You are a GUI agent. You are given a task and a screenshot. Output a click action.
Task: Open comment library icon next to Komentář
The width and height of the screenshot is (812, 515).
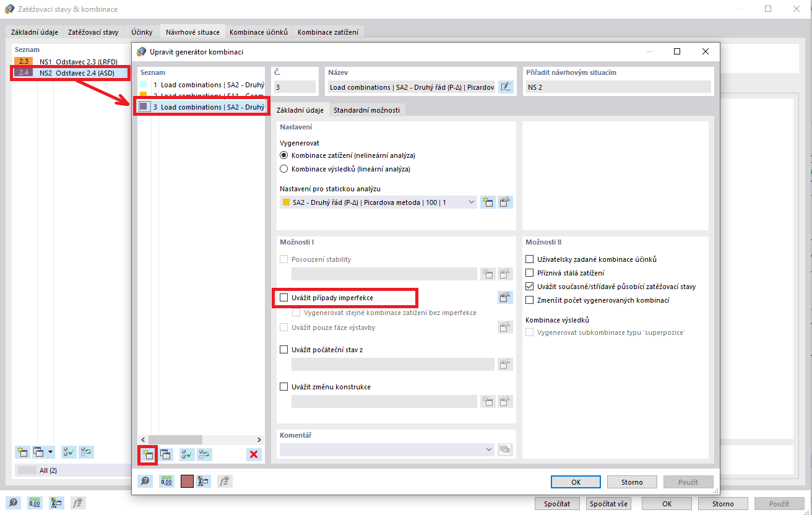tap(506, 449)
